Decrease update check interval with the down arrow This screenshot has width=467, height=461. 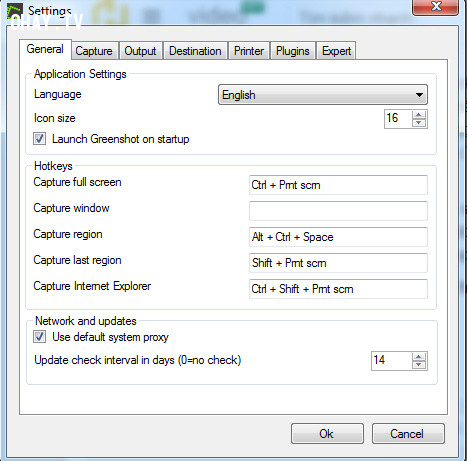coord(419,365)
